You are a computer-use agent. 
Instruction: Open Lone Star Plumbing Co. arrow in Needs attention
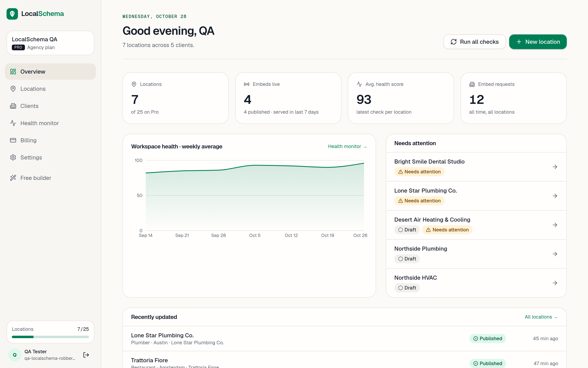click(555, 196)
